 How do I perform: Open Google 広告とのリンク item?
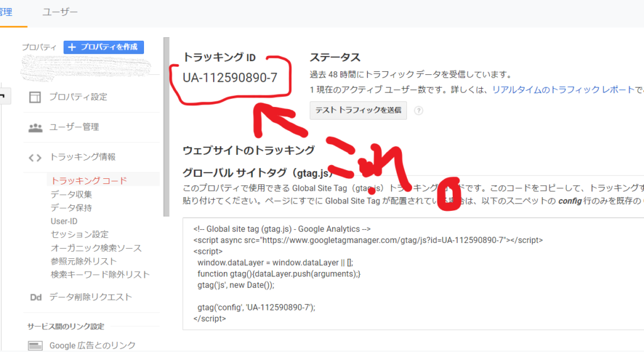point(92,346)
